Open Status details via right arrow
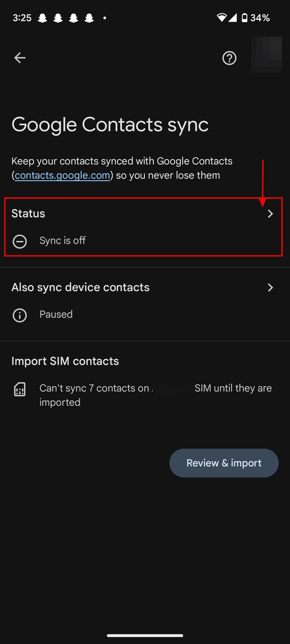 tap(270, 214)
